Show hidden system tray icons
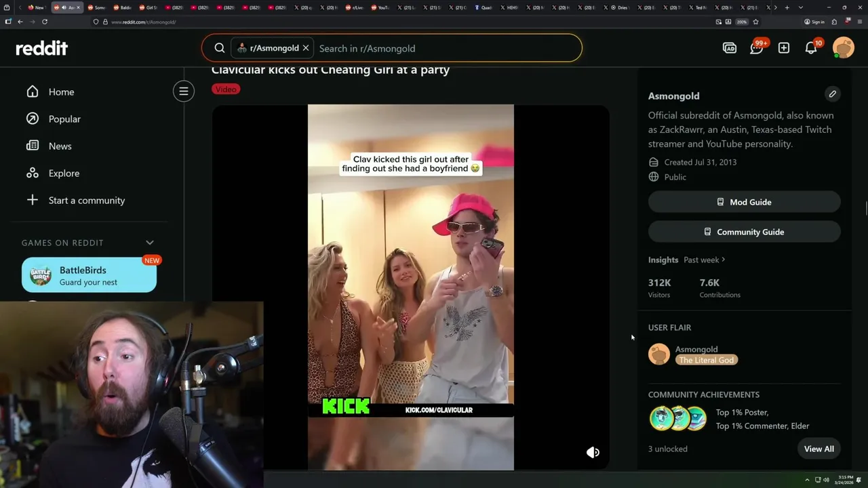The image size is (868, 488). click(807, 480)
